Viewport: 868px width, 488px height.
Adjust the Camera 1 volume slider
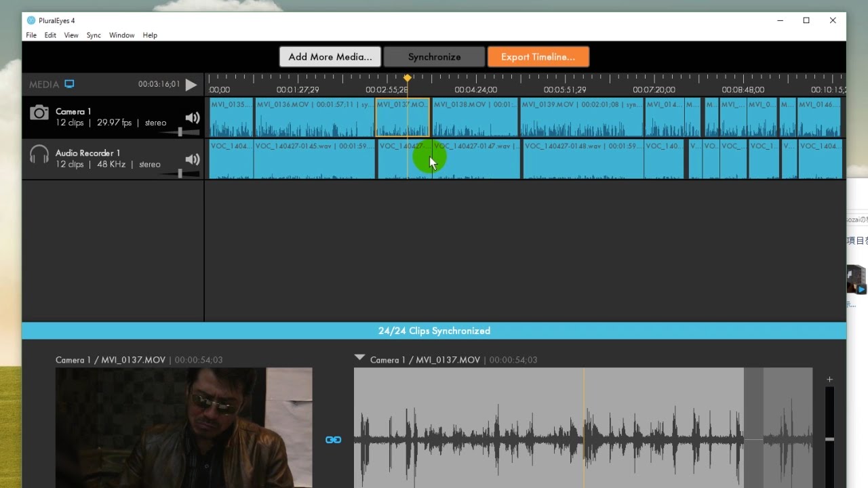(180, 132)
